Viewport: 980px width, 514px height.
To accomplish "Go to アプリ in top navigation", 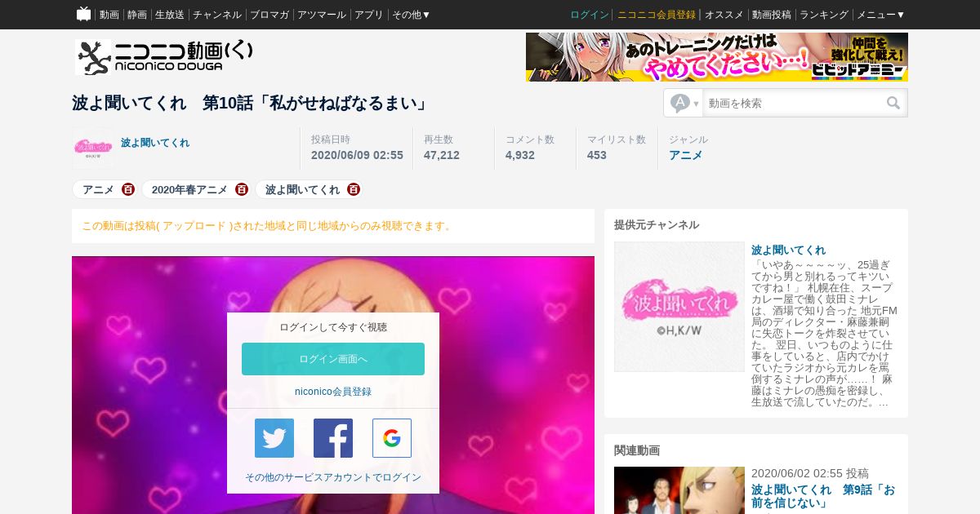I will (368, 15).
